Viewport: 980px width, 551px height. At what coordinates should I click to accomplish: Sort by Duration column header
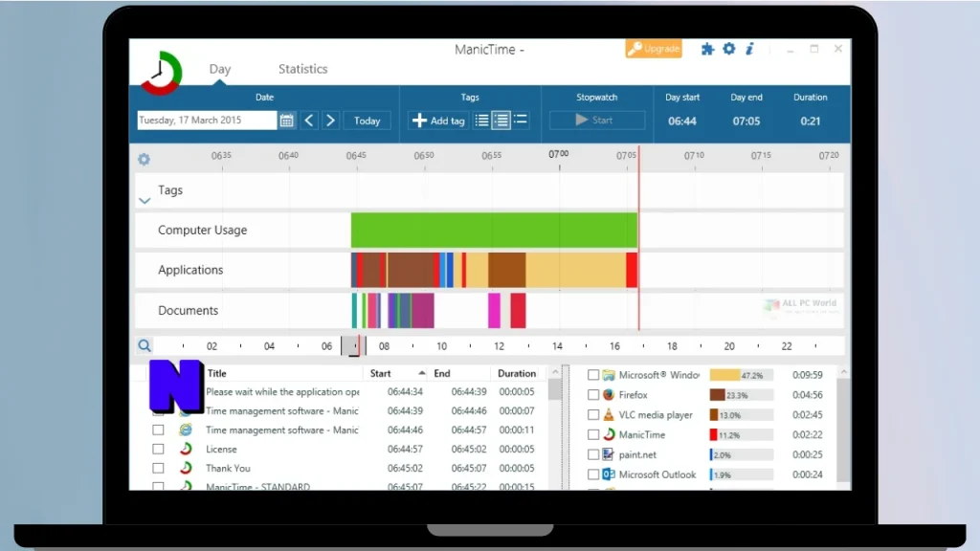[516, 374]
